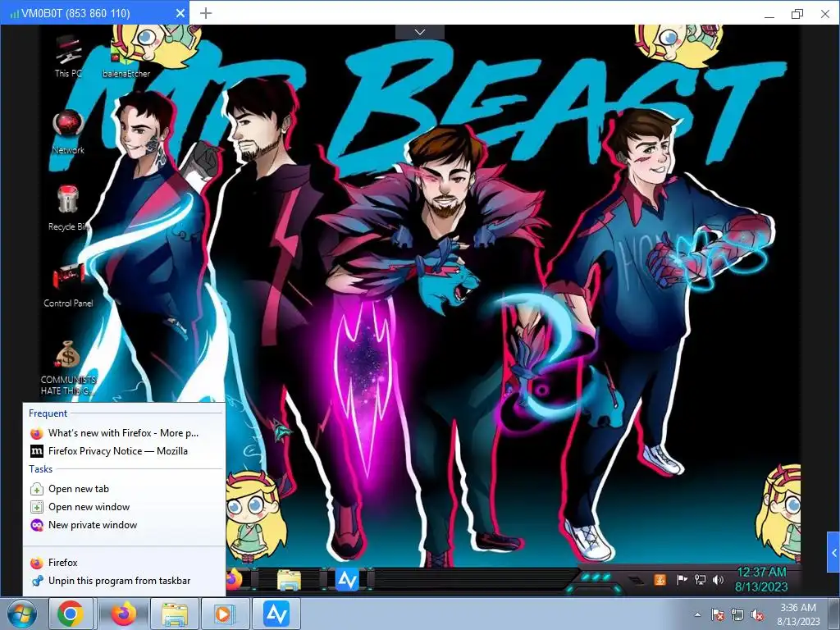The image size is (840, 630).
Task: Add a new AnyDesk session tab
Action: 206,13
